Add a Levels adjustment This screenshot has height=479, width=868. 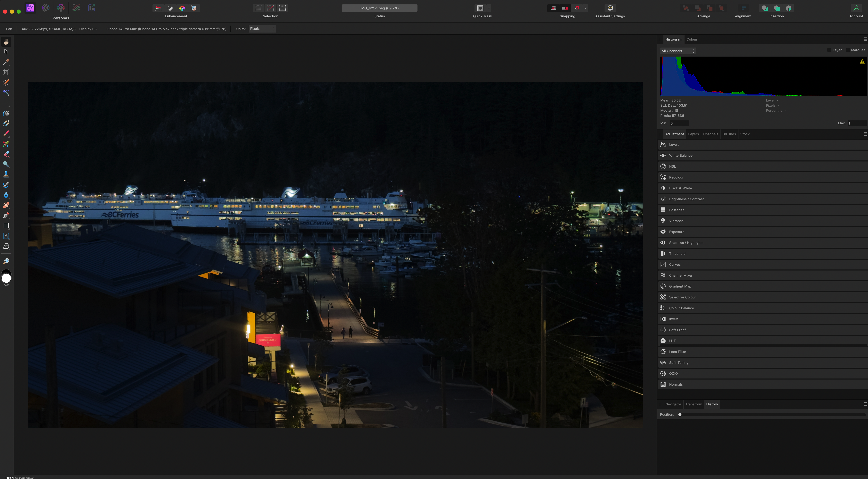point(762,145)
